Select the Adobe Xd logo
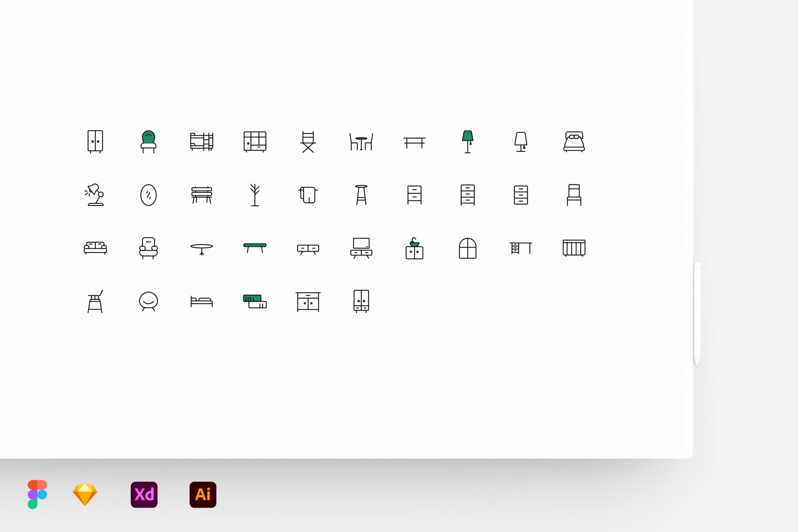Image resolution: width=798 pixels, height=532 pixels. [x=144, y=494]
